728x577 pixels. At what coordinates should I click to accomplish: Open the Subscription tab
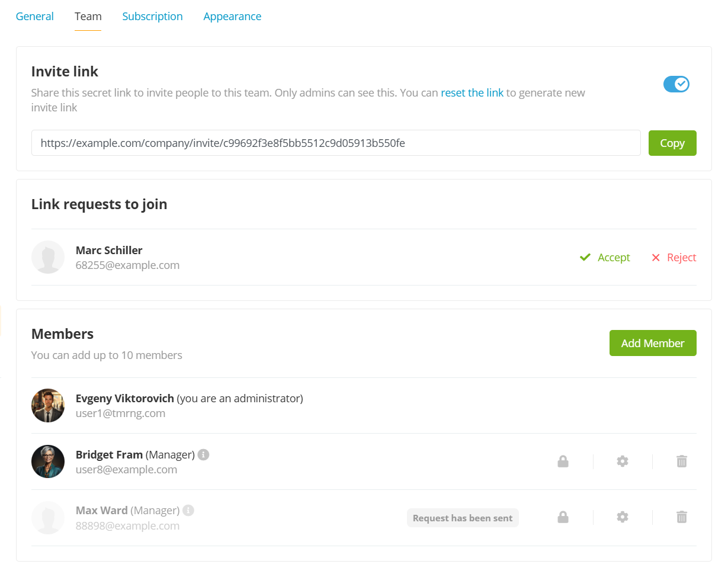coord(152,17)
